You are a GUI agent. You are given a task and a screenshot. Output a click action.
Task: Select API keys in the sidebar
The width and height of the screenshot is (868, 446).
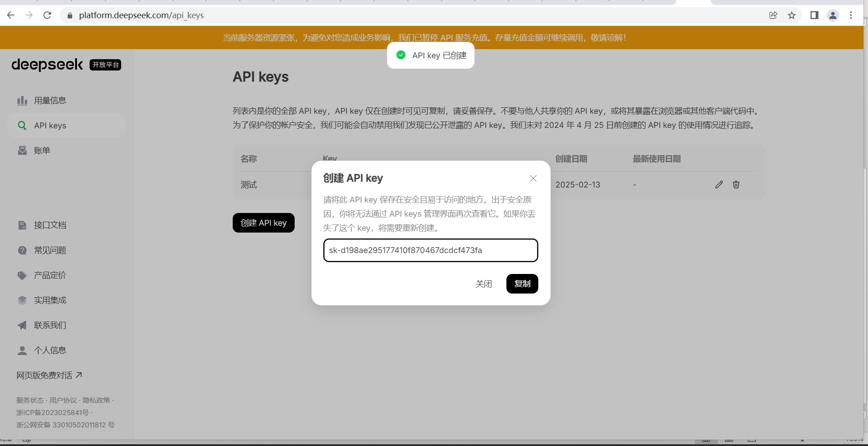66,126
